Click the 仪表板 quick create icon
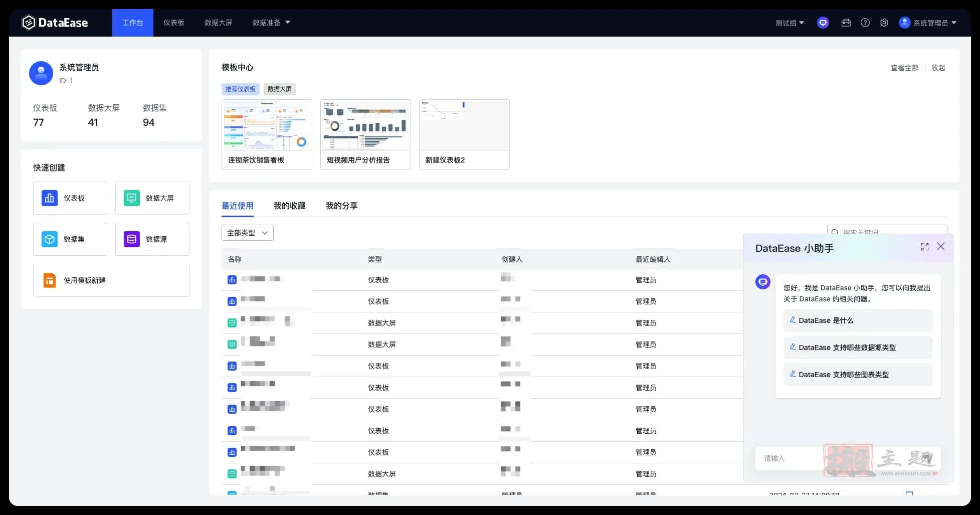980x515 pixels. (x=49, y=198)
